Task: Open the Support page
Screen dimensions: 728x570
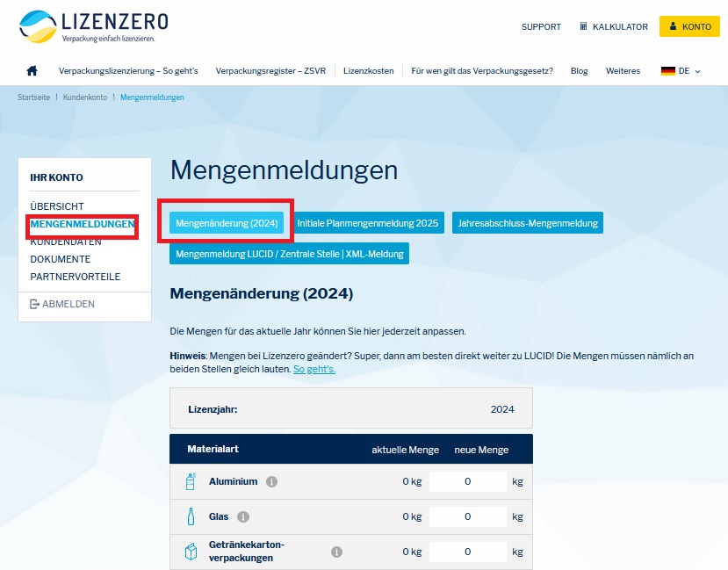Action: (541, 27)
